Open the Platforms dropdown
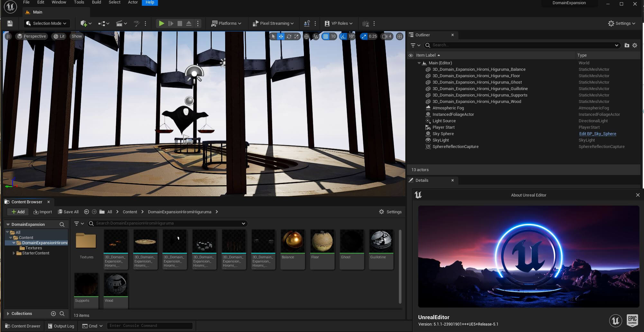The image size is (644, 332). point(226,23)
